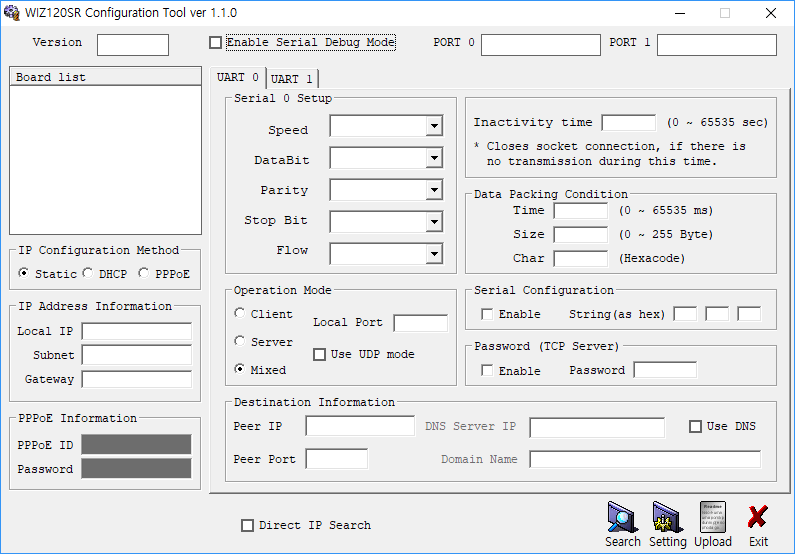Image resolution: width=795 pixels, height=554 pixels.
Task: Click the Data Packing Char field
Action: (581, 258)
